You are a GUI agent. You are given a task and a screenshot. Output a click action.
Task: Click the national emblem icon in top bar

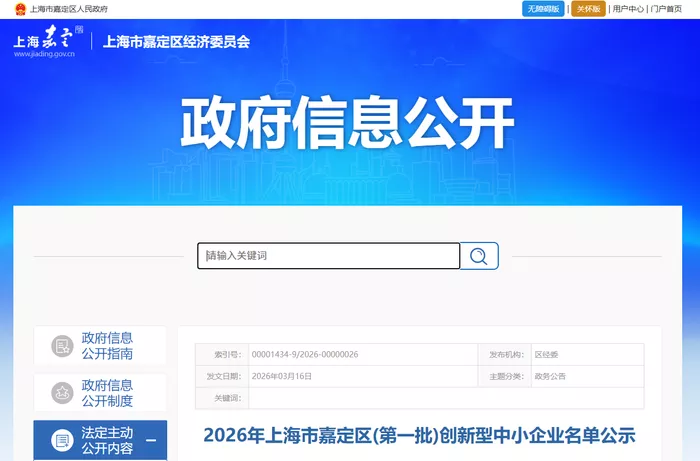[x=21, y=9]
